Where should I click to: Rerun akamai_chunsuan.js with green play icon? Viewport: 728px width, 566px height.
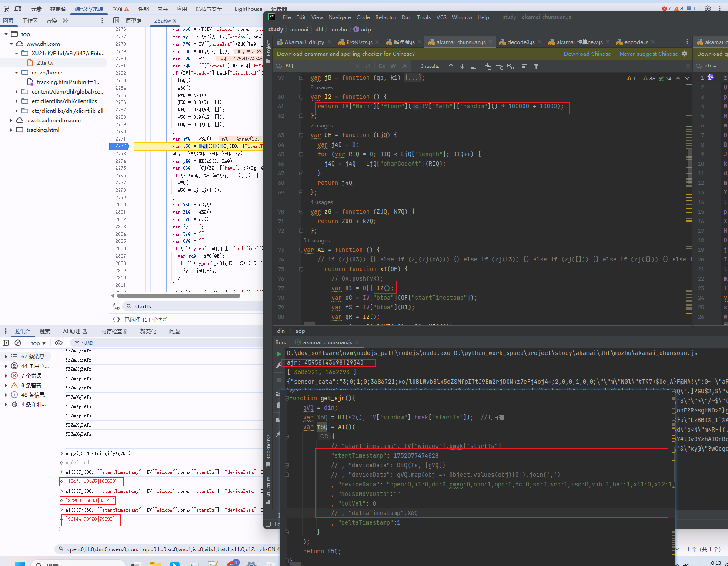279,354
